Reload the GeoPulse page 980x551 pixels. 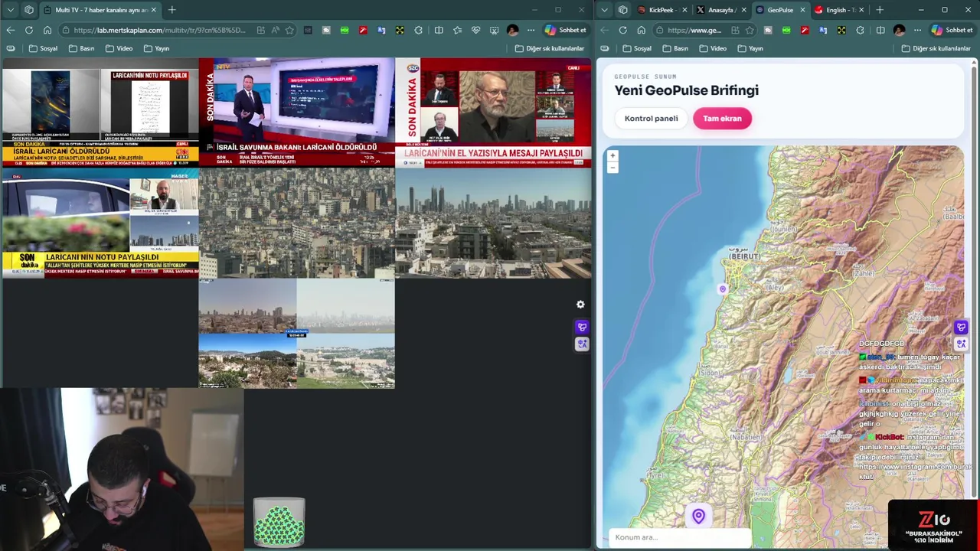(622, 30)
